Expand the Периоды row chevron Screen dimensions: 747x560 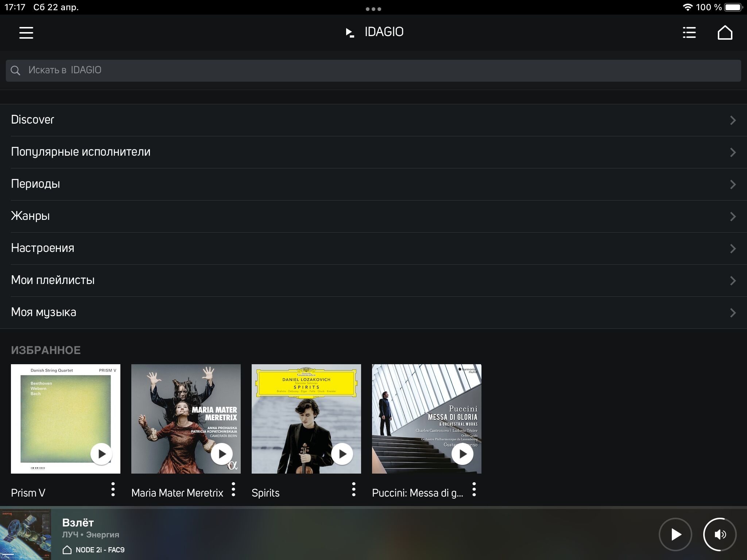(732, 184)
